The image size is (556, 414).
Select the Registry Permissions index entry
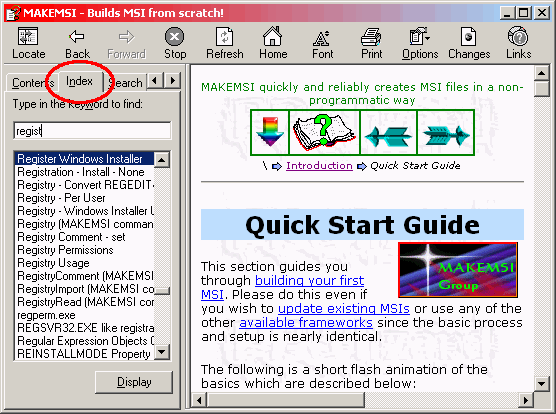click(65, 250)
